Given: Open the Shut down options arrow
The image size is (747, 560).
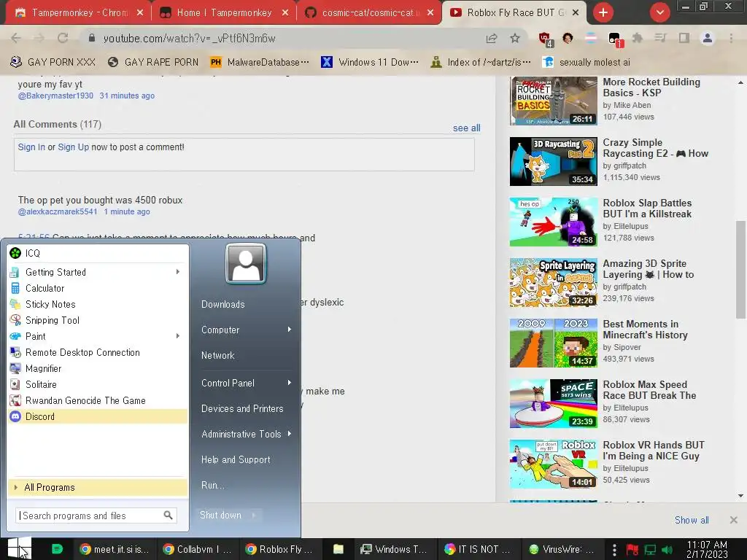Looking at the screenshot, I should [x=255, y=515].
